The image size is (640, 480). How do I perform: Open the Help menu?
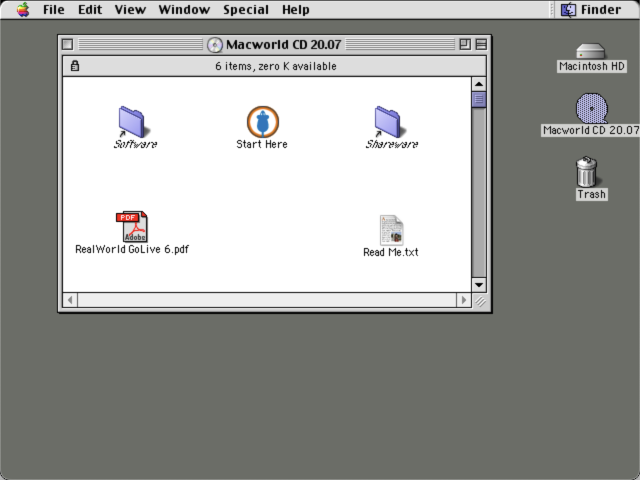pos(296,9)
